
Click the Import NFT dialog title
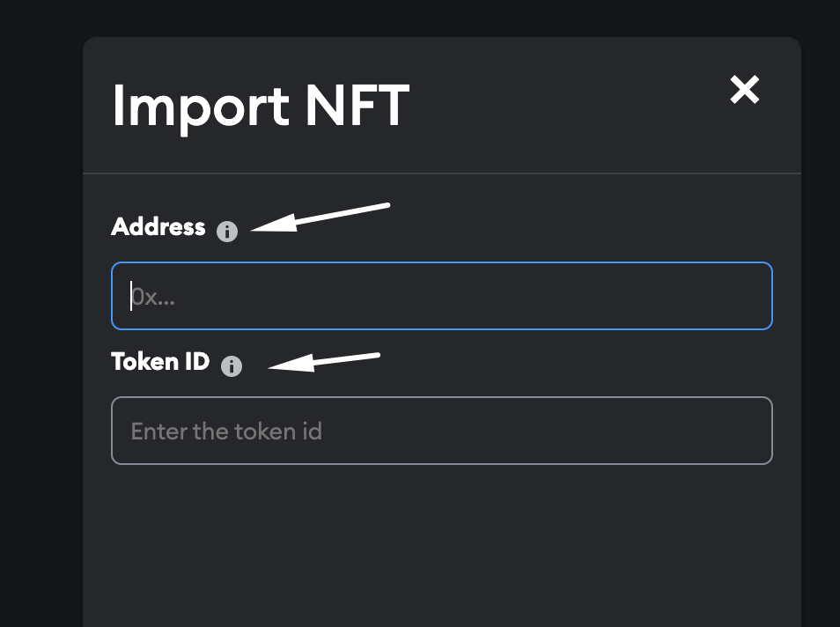[261, 106]
